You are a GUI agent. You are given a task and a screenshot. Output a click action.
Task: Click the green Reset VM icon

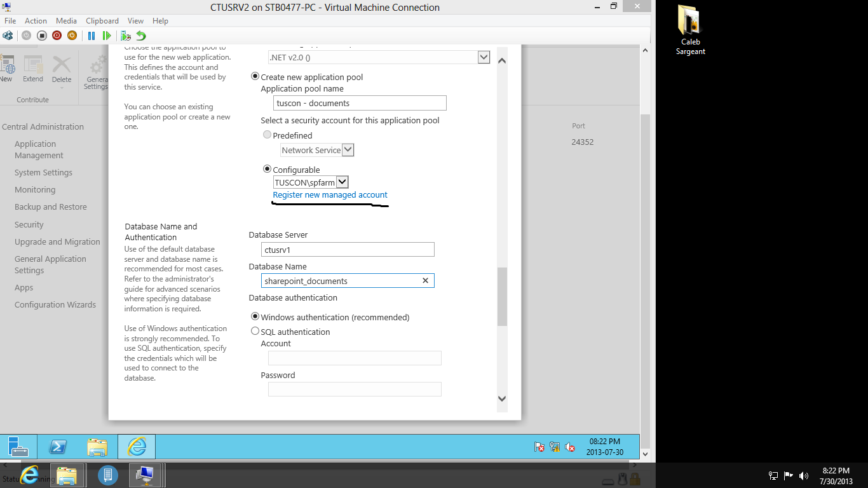(x=107, y=36)
